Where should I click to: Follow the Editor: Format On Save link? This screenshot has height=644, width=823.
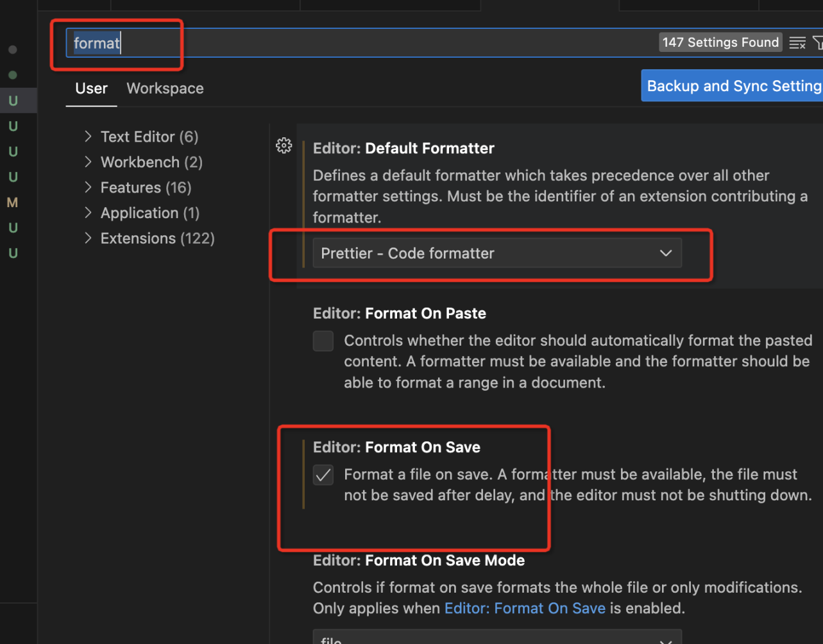pyautogui.click(x=525, y=608)
